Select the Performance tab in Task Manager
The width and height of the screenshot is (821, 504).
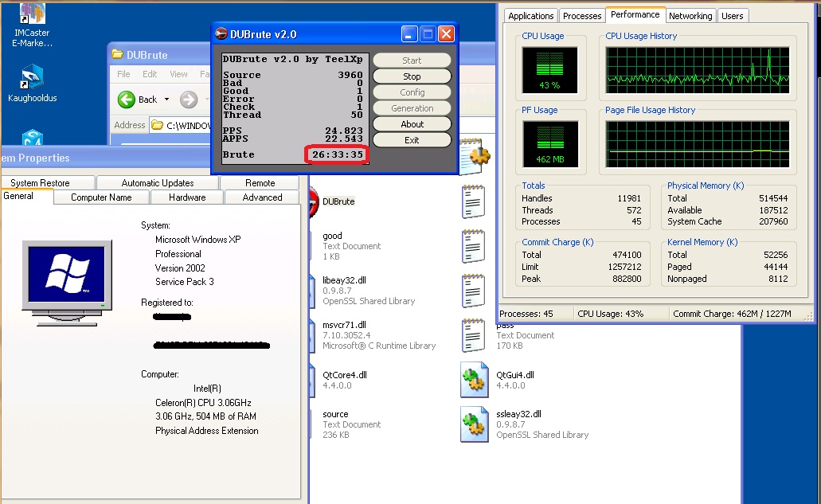pyautogui.click(x=635, y=14)
